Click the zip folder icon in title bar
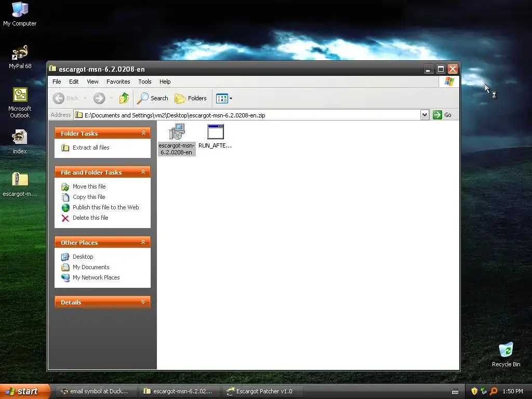532x399 pixels. click(x=52, y=69)
